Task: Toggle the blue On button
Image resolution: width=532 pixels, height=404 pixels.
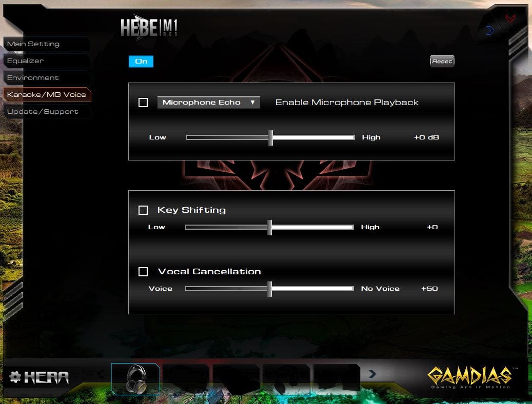Action: (141, 62)
